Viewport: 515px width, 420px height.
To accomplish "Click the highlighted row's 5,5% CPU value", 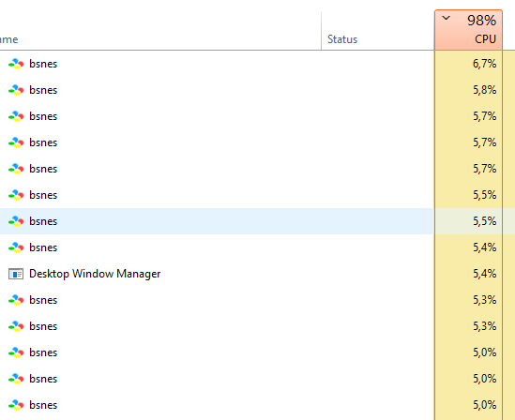I will (484, 221).
